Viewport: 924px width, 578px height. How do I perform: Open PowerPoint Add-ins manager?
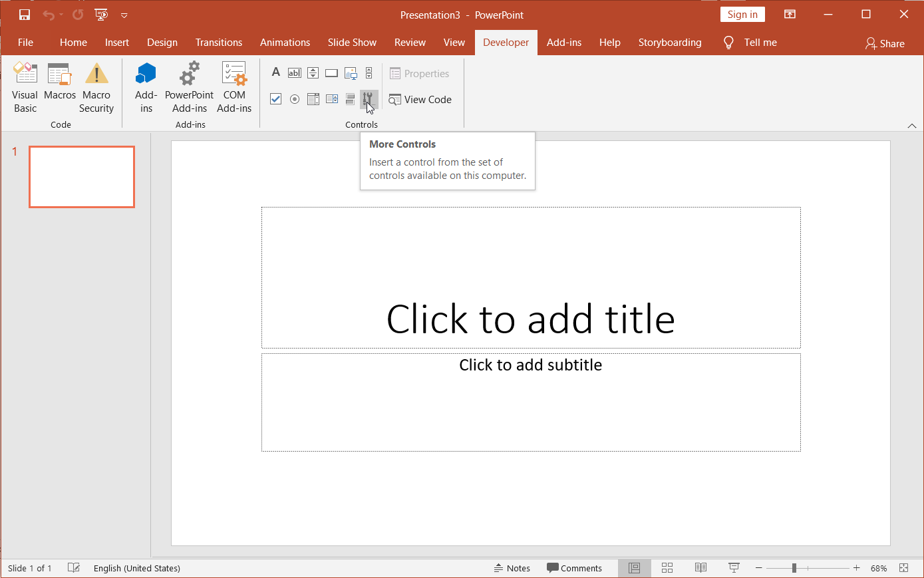[190, 88]
